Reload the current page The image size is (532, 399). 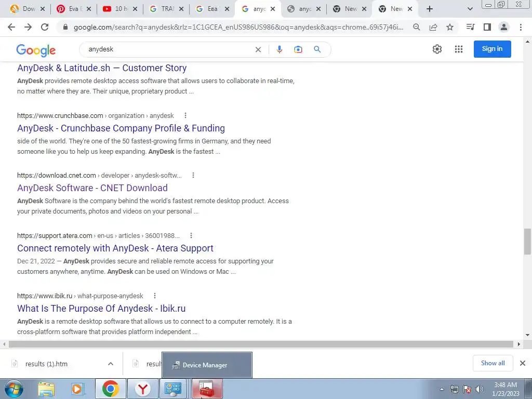(45, 27)
